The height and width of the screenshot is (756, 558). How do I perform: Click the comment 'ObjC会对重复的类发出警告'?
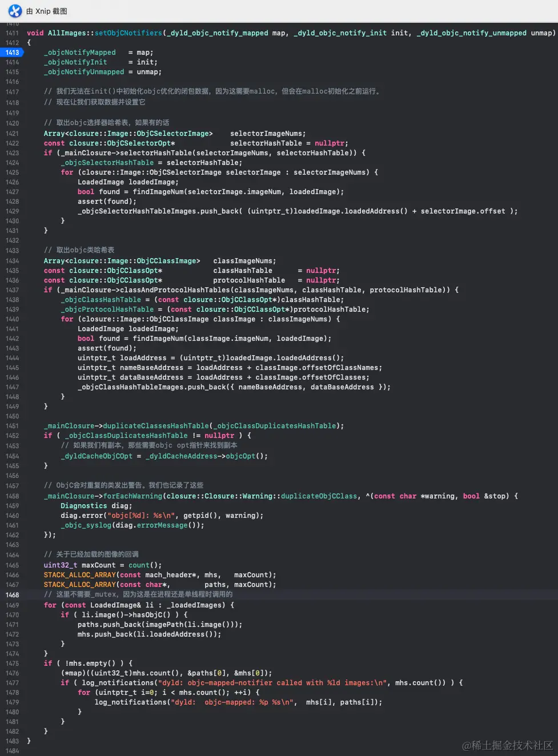point(124,485)
